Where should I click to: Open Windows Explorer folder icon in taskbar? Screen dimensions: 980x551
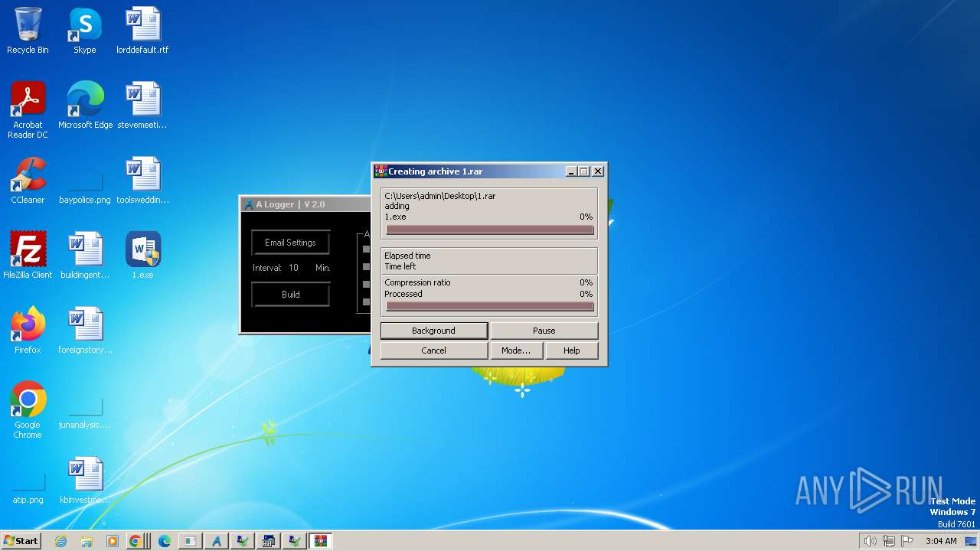[87, 541]
